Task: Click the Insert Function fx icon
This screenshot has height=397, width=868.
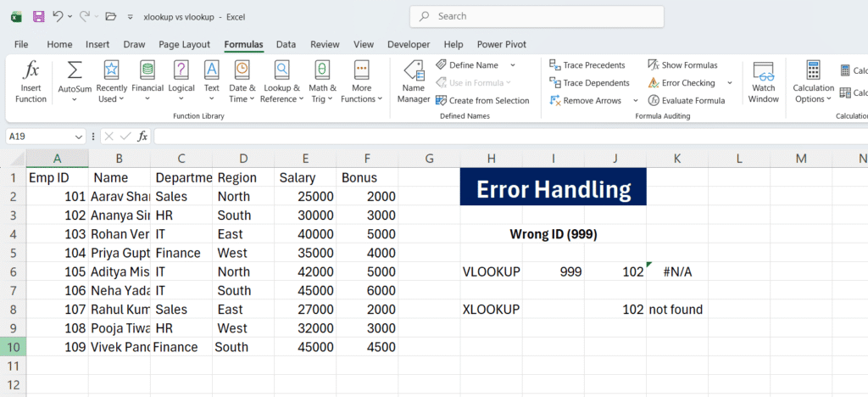Action: click(31, 70)
